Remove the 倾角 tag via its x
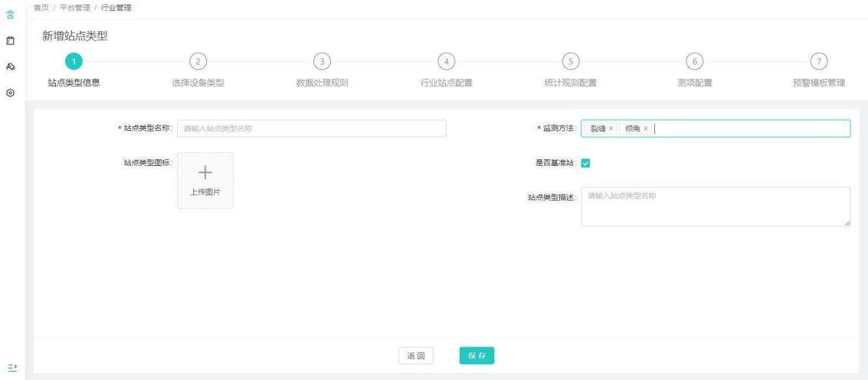The height and width of the screenshot is (380, 868). click(646, 129)
